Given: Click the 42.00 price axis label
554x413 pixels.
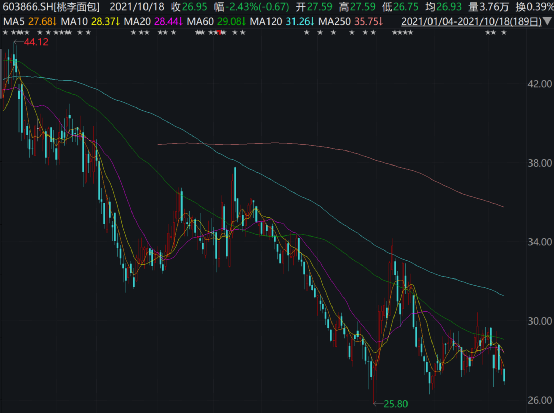Looking at the screenshot, I should click(540, 84).
